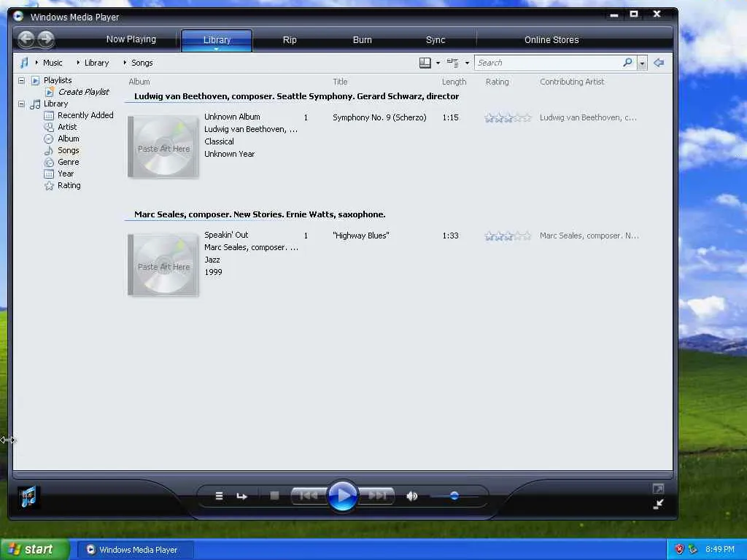
Task: Collapse the Library tree node
Action: point(21,104)
